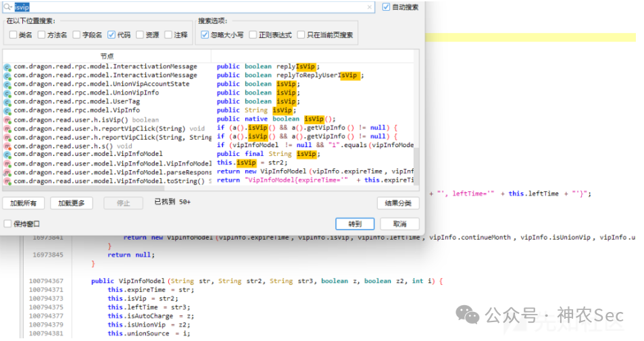The width and height of the screenshot is (644, 341).
Task: Select code cell 'public boolean replyToReplyUserIsVip;'
Action: point(290,75)
